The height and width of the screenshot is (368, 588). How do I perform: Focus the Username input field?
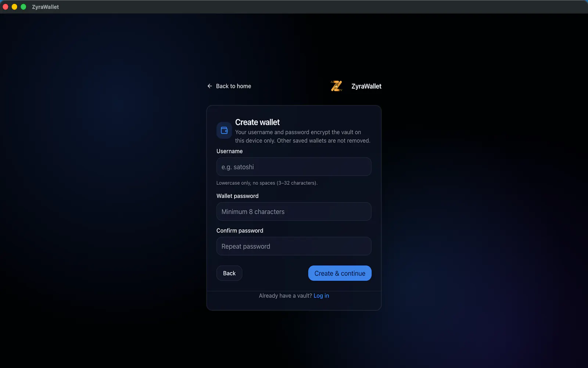pyautogui.click(x=294, y=167)
